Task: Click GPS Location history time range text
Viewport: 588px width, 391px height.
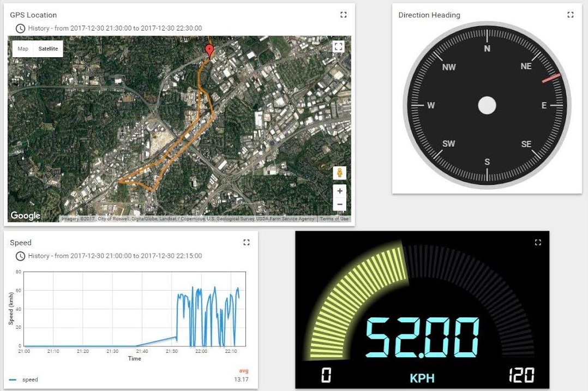Action: click(x=115, y=28)
